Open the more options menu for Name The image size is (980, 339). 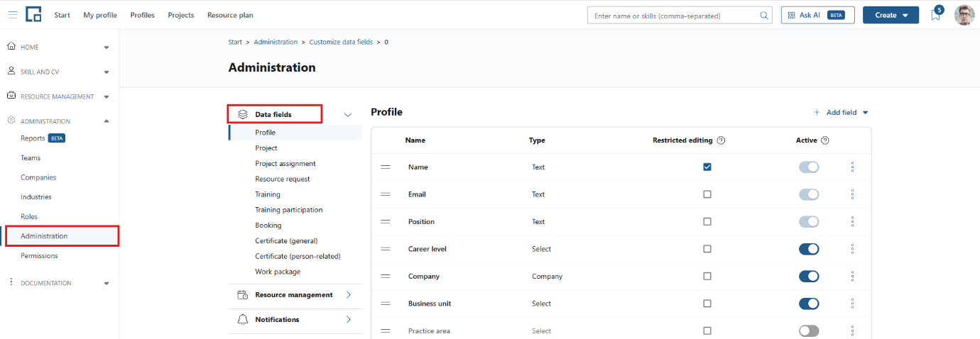[x=852, y=167]
